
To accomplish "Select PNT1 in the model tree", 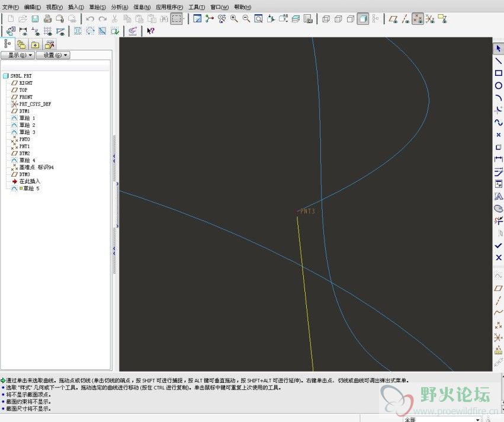I will click(x=24, y=146).
